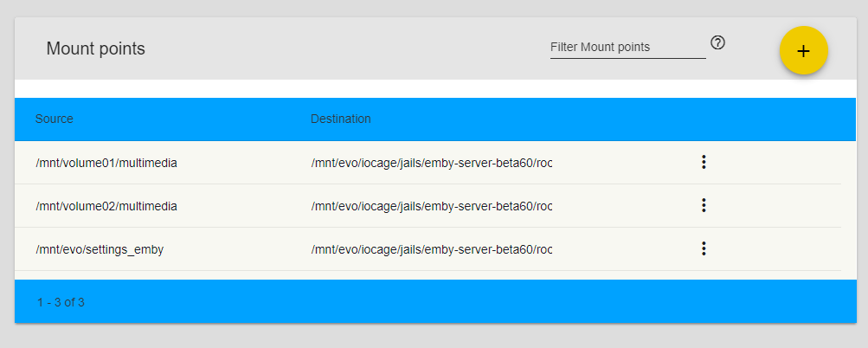Viewport: 868px width, 348px height.
Task: Select the /mnt/volume02/multimedia source cell
Action: point(106,206)
